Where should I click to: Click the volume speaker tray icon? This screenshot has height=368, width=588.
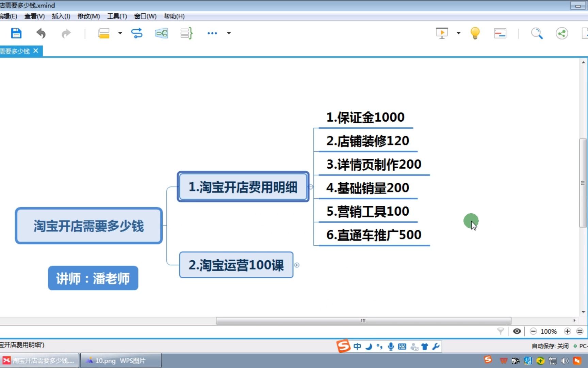click(x=565, y=361)
